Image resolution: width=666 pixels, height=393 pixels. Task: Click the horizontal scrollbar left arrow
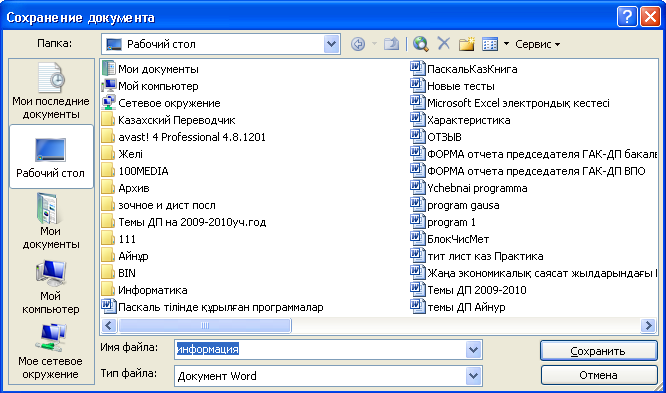(x=109, y=325)
